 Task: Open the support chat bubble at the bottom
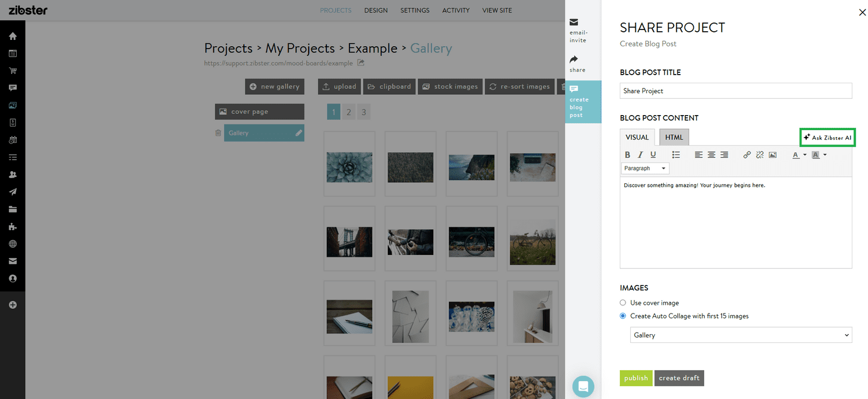coord(583,386)
